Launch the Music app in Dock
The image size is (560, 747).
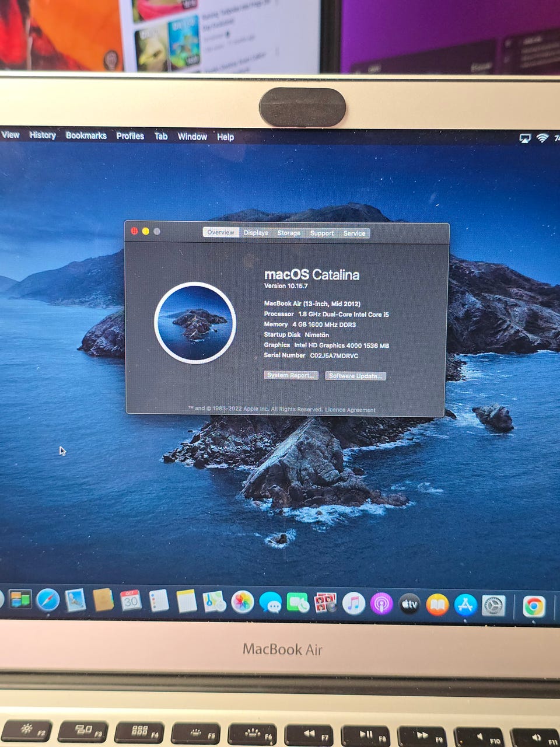click(353, 604)
